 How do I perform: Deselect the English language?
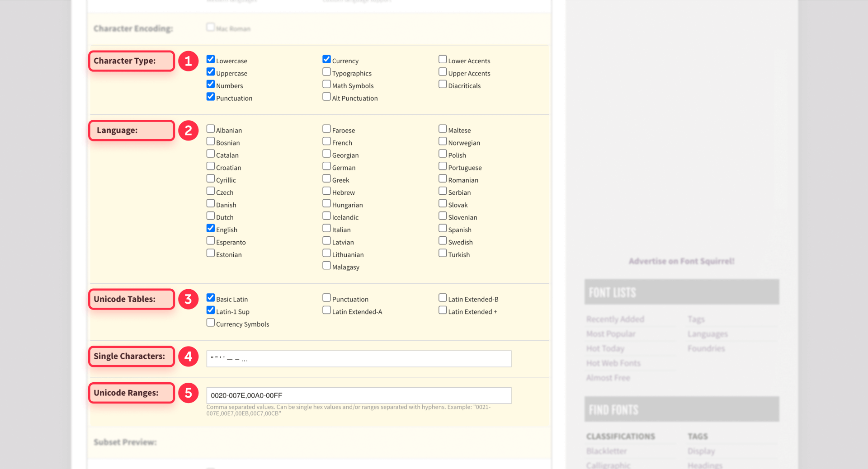point(210,228)
